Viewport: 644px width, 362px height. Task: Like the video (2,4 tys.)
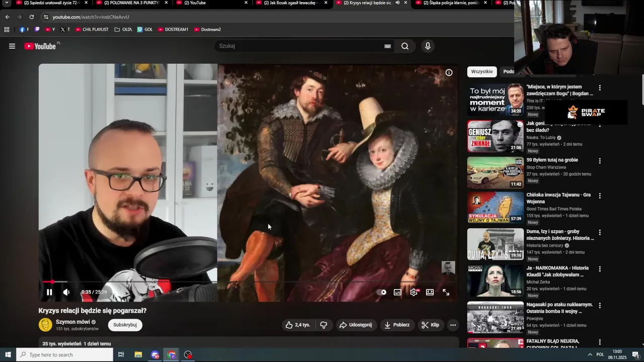[x=298, y=325]
